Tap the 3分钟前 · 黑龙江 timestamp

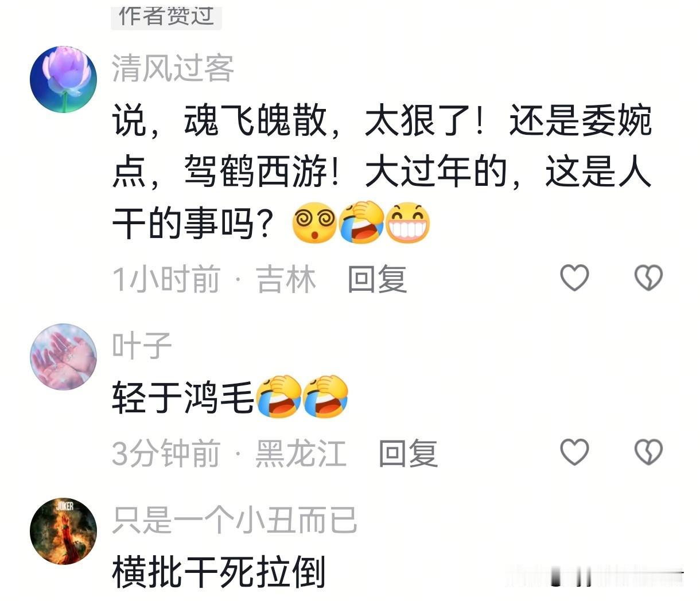point(229,454)
